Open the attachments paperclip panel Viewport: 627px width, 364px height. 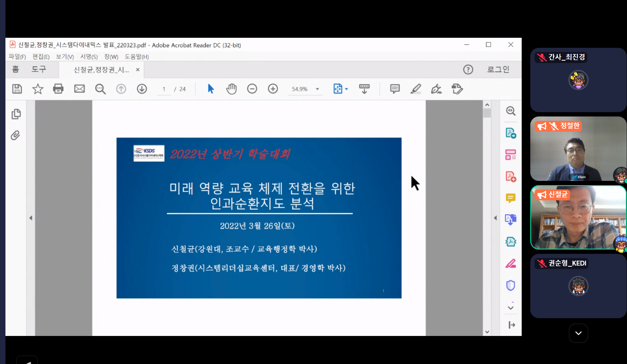click(x=15, y=135)
